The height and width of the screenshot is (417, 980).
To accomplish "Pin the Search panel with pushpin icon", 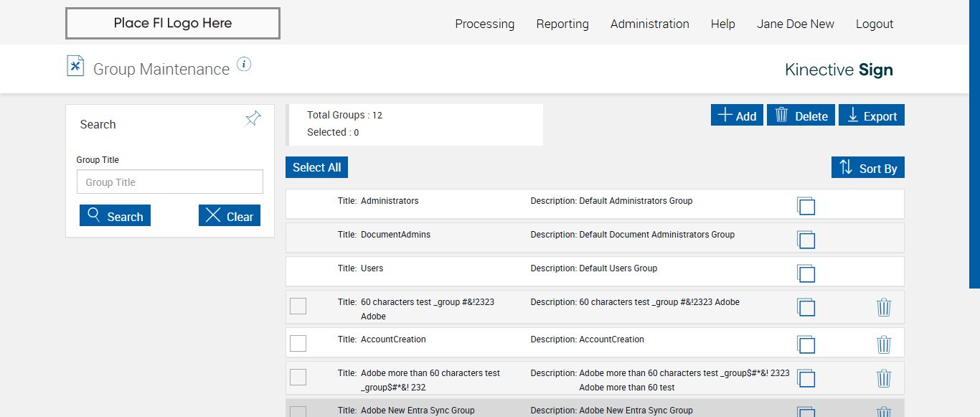I will (x=253, y=119).
